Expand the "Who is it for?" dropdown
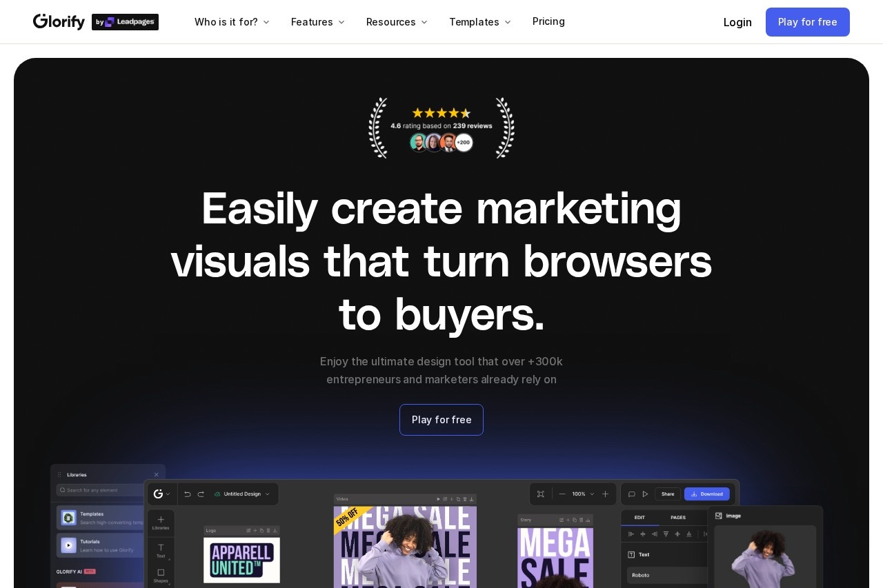Screen dimensions: 883x588 232,22
